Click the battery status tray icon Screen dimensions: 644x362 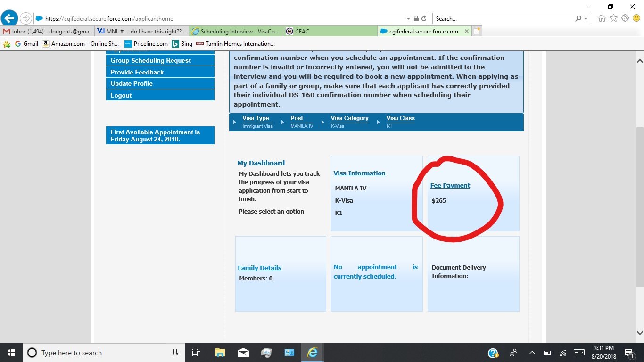click(547, 353)
